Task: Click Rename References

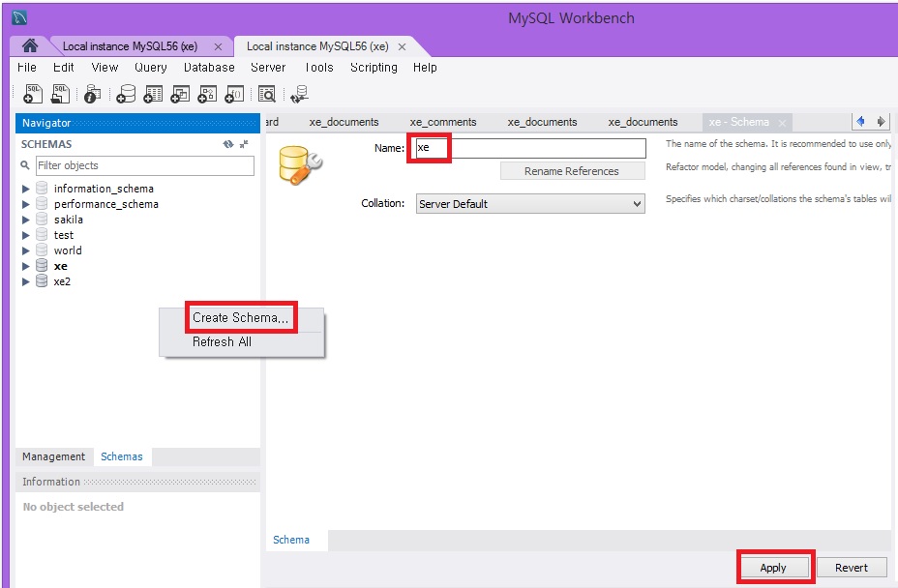Action: [572, 171]
